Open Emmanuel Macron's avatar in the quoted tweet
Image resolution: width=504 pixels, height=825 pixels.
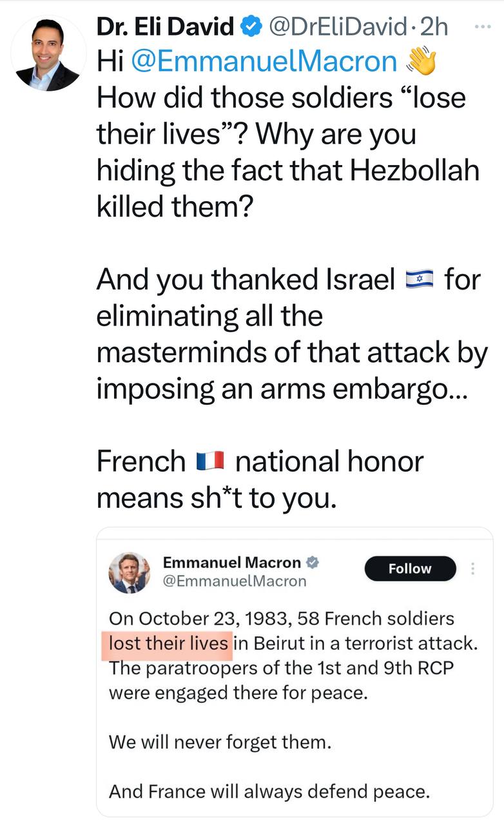[129, 572]
